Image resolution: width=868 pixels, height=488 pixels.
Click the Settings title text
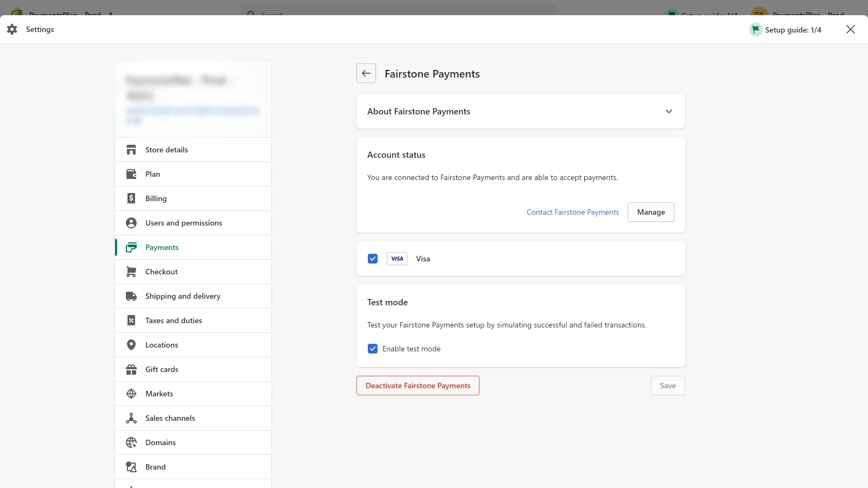(40, 29)
